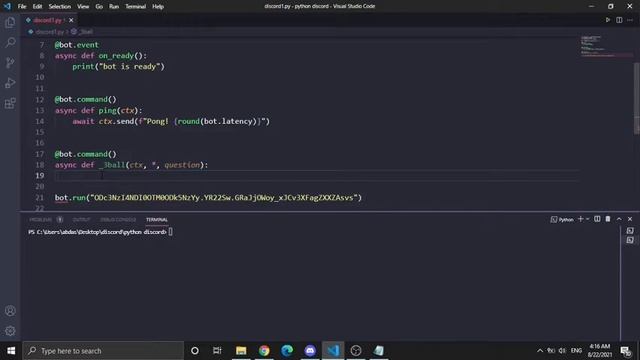Click the question parameter on line 18
This screenshot has height=360, width=640.
coord(182,165)
